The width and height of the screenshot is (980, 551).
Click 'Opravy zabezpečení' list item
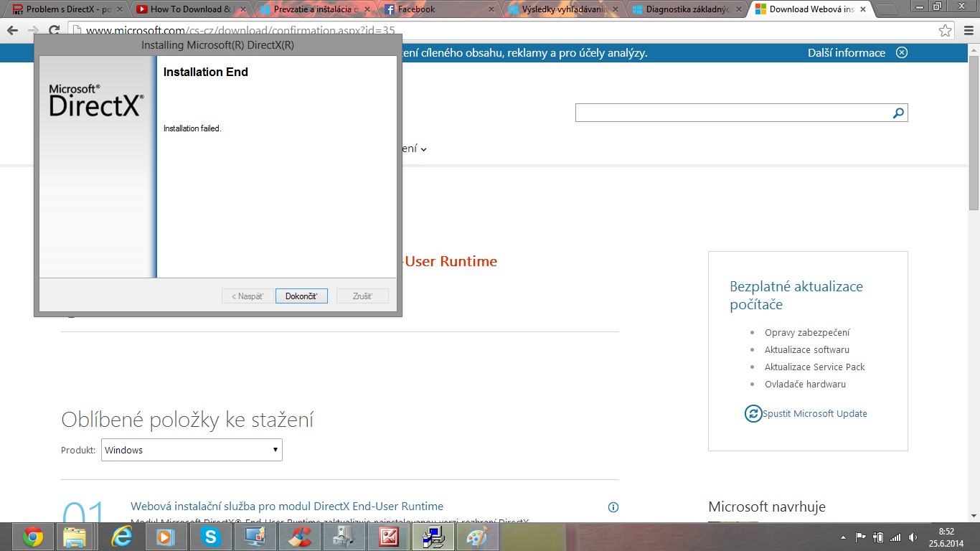click(x=807, y=333)
